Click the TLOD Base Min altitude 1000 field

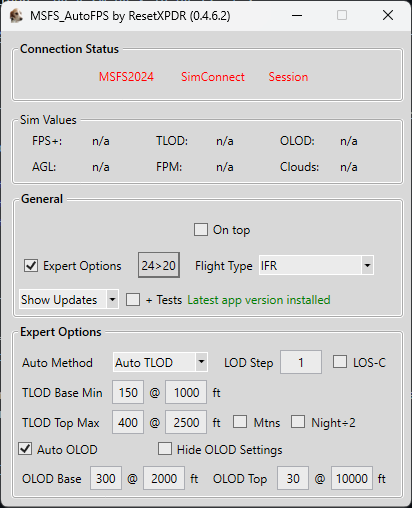click(x=186, y=392)
